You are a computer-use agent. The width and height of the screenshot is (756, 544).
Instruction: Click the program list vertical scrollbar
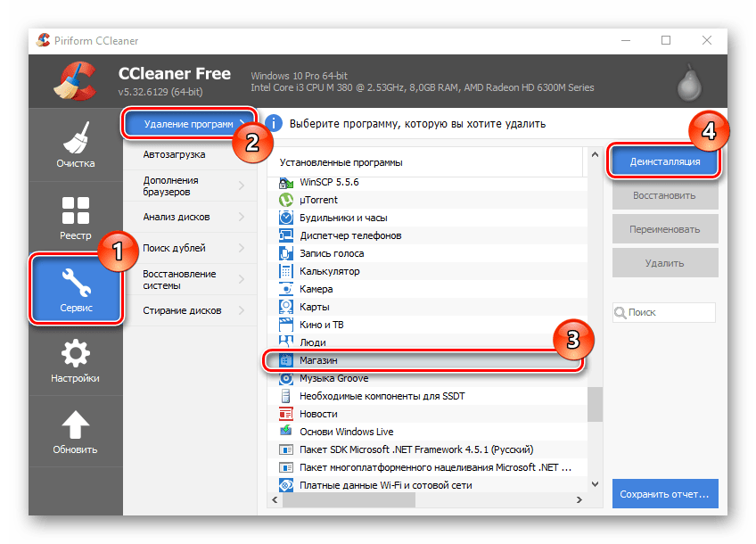pos(594,401)
